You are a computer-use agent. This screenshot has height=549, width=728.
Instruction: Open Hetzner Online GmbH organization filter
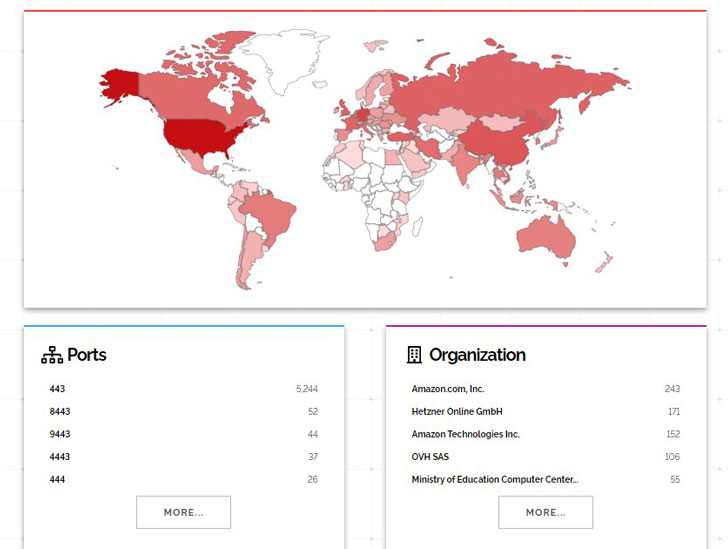click(x=456, y=412)
